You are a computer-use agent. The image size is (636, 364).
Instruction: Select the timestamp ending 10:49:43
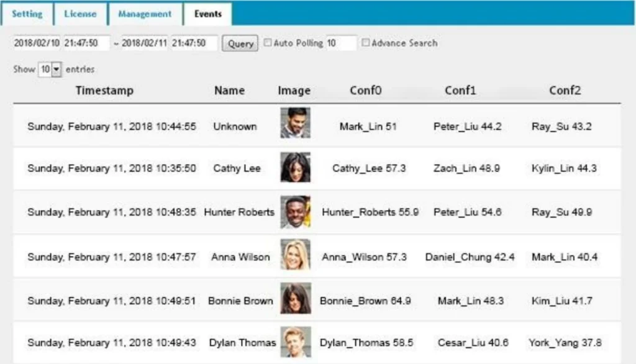[112, 343]
